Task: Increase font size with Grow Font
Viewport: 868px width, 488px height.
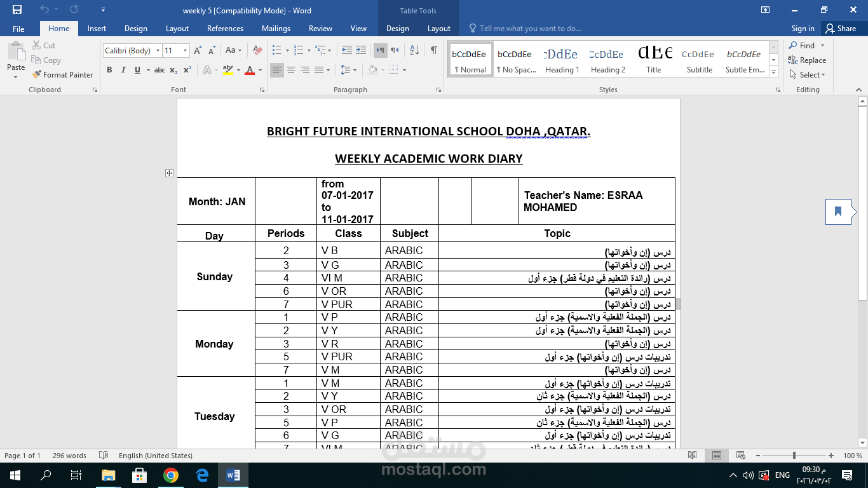Action: click(x=198, y=50)
